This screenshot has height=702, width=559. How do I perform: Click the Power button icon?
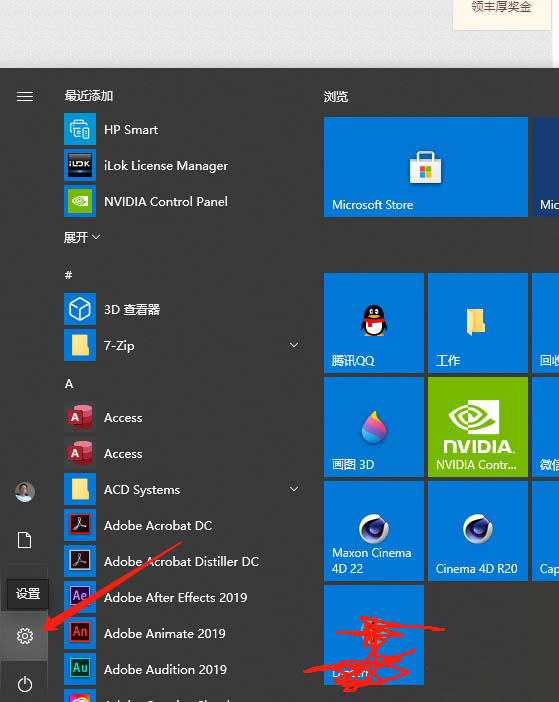pyautogui.click(x=25, y=684)
